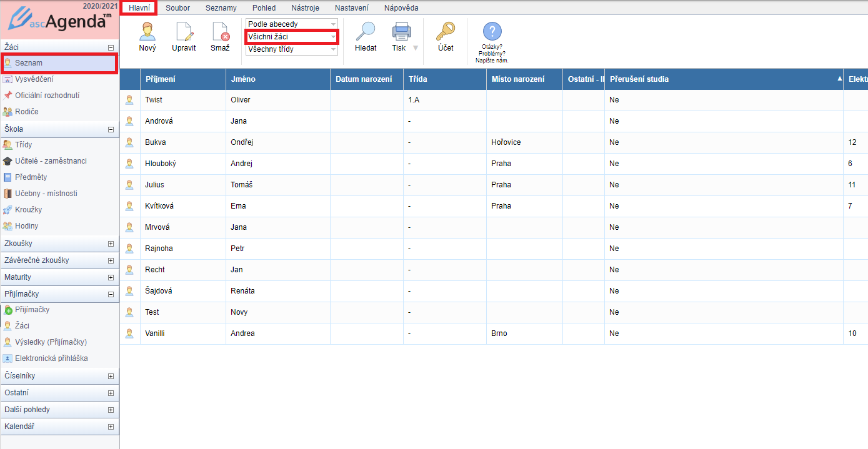Open the Nápověda menu

point(401,8)
